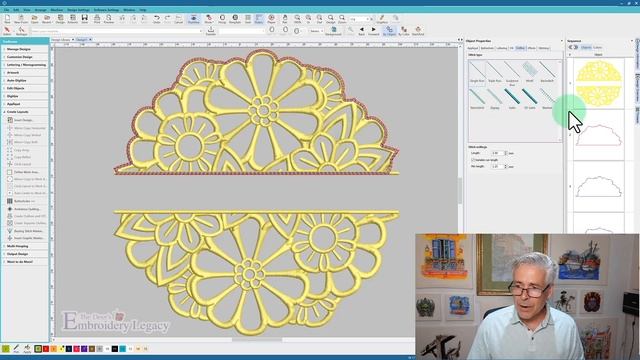Click the Zoom to Design icon
This screenshot has width=640, height=360.
[331, 18]
